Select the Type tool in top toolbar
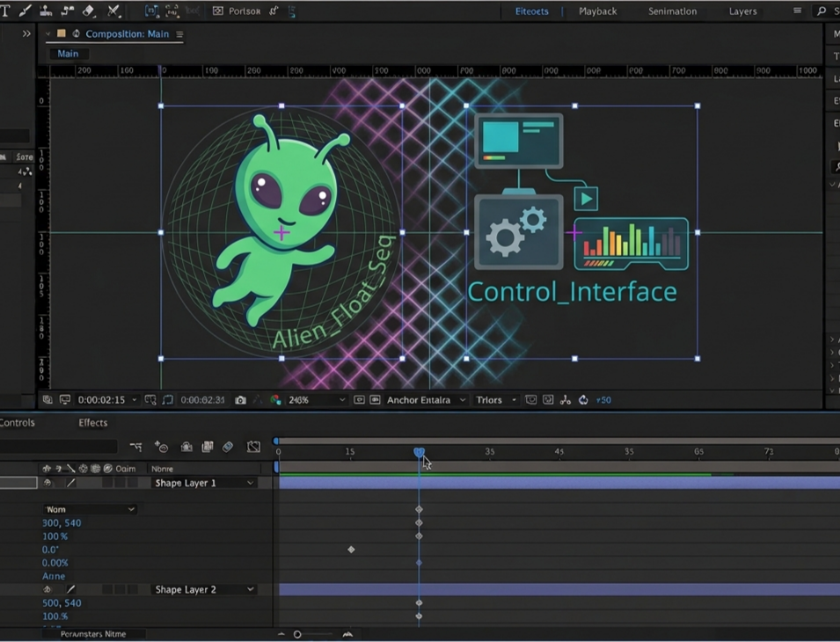 [5, 11]
